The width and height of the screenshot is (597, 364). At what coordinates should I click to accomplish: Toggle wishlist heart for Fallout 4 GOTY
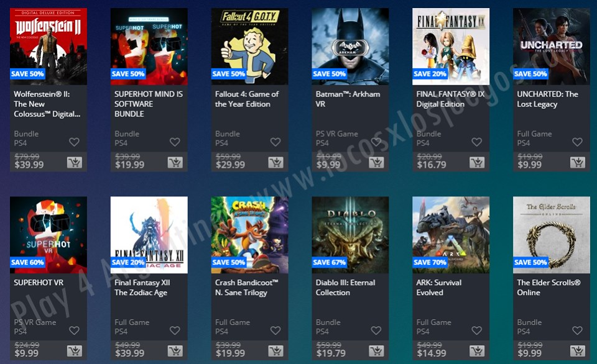[x=275, y=142]
